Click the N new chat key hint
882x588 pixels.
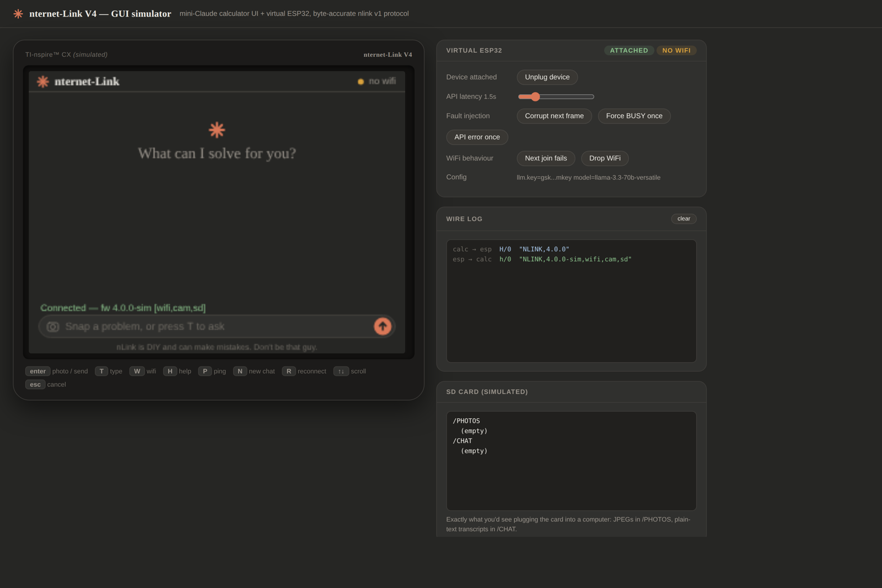[x=254, y=371]
